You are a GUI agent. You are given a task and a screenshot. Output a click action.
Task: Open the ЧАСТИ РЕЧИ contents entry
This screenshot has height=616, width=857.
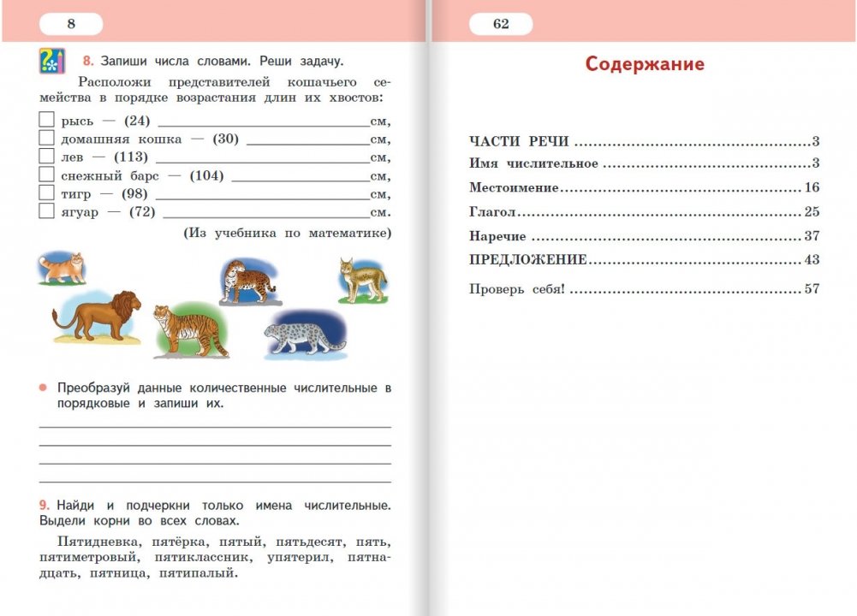coord(519,142)
